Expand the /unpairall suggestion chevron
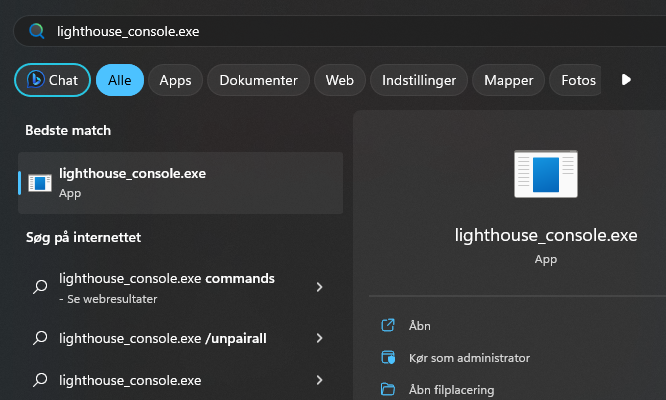This screenshot has height=400, width=666. click(319, 338)
